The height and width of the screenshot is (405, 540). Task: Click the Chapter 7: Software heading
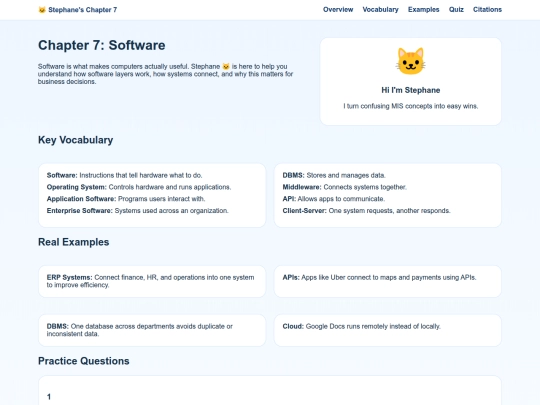[x=102, y=45]
